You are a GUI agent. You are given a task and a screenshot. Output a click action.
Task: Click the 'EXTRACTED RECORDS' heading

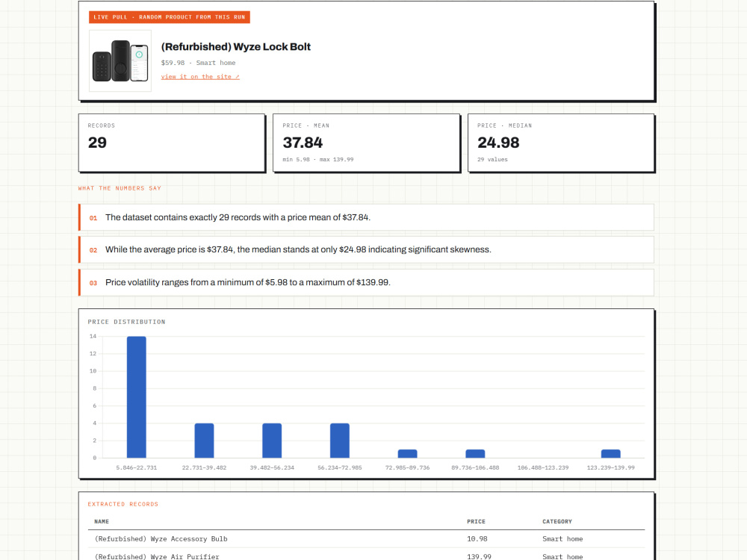pos(123,504)
